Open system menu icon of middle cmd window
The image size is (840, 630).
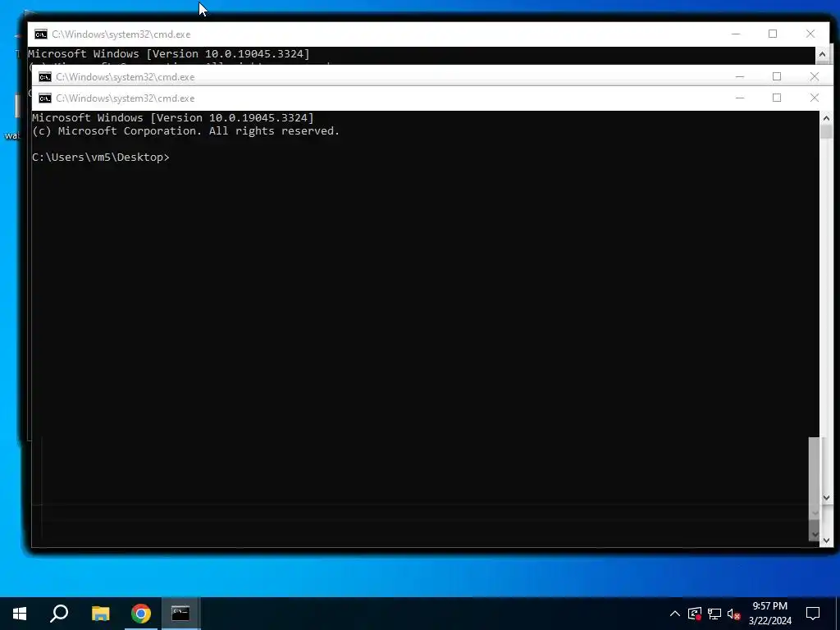pyautogui.click(x=45, y=77)
